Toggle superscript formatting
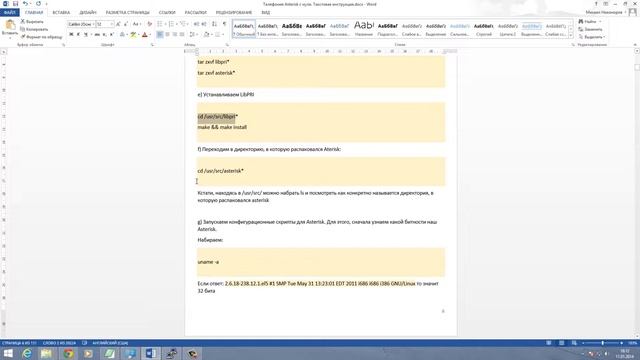 click(x=111, y=35)
